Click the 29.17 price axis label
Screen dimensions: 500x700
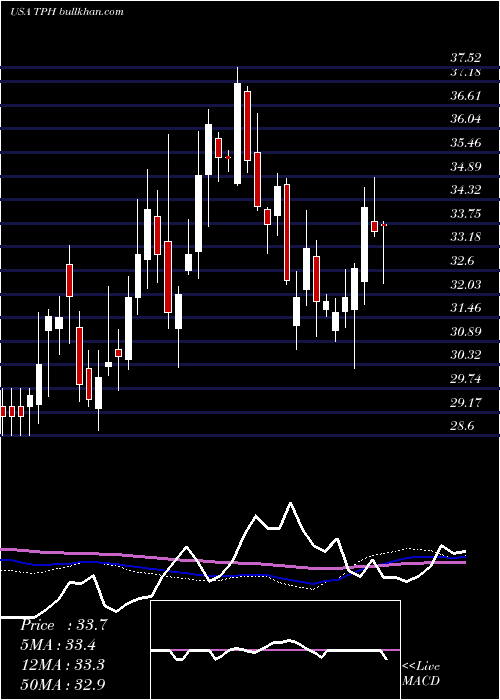point(466,402)
